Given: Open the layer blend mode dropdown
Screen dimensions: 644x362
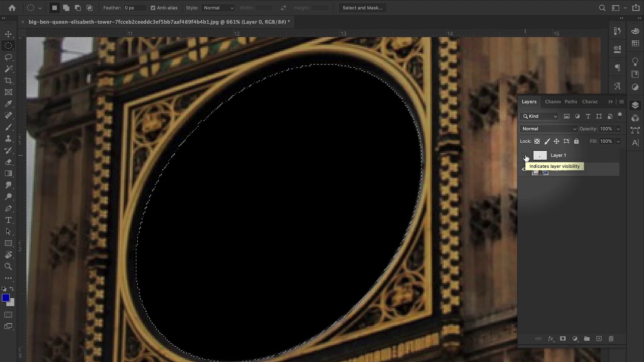Looking at the screenshot, I should click(x=549, y=129).
